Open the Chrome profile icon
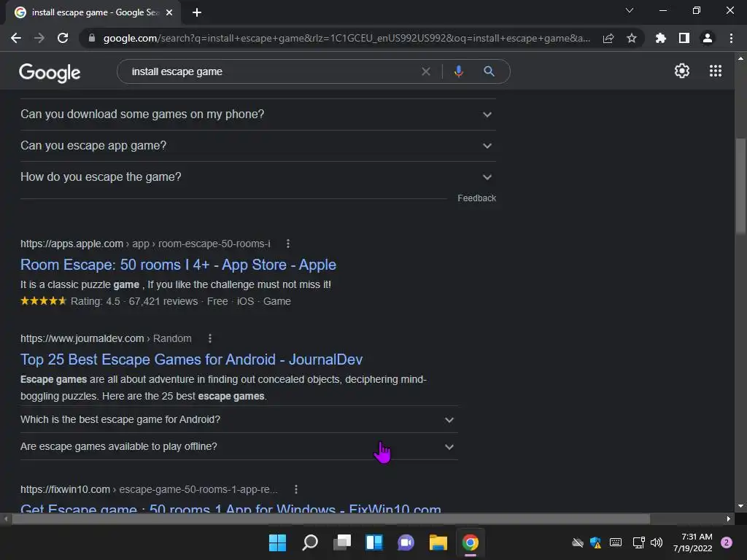The width and height of the screenshot is (747, 560). tap(708, 38)
